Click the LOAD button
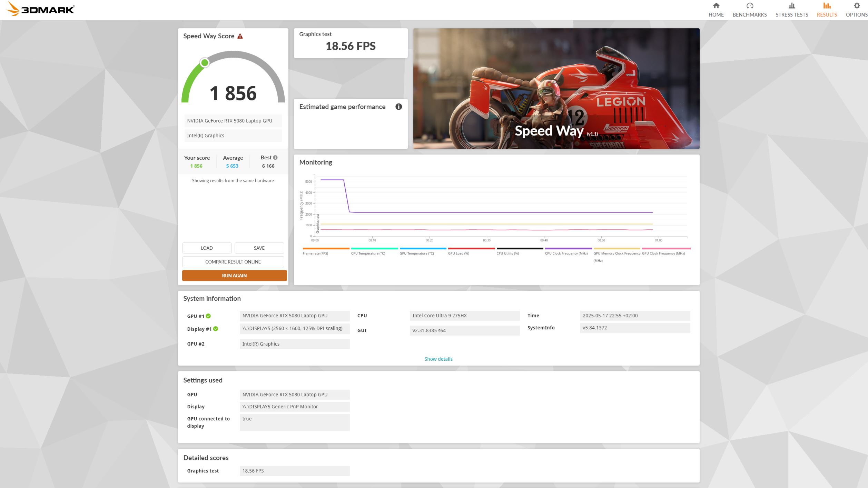Viewport: 868px width, 488px height. (x=207, y=248)
